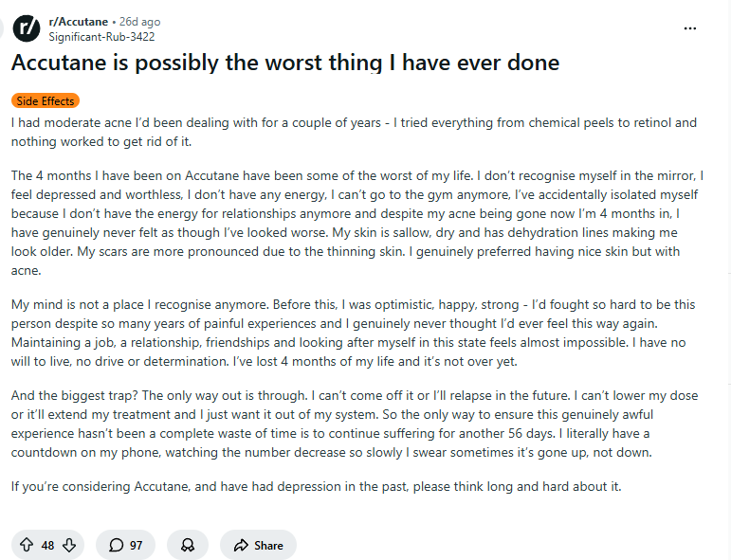
Task: Click the final paragraph about considering Accutane
Action: point(317,487)
